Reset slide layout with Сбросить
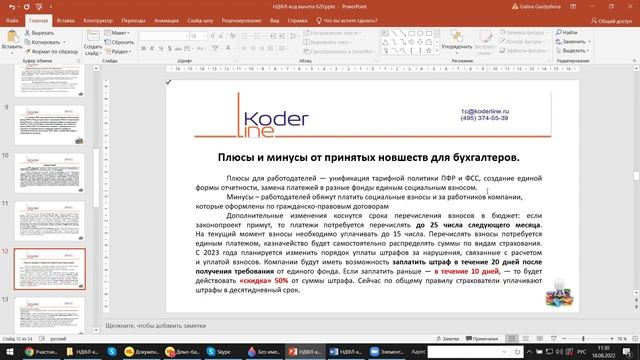The image size is (640, 360). (119, 42)
